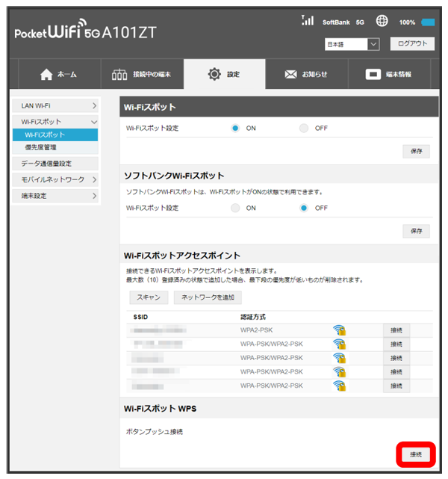The width and height of the screenshot is (448, 479).
Task: Switch to the お知らせ tab
Action: click(x=308, y=75)
